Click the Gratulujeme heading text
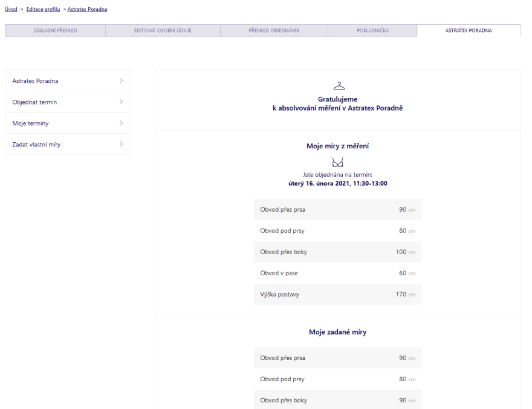Image resolution: width=532 pixels, height=409 pixels. point(337,99)
